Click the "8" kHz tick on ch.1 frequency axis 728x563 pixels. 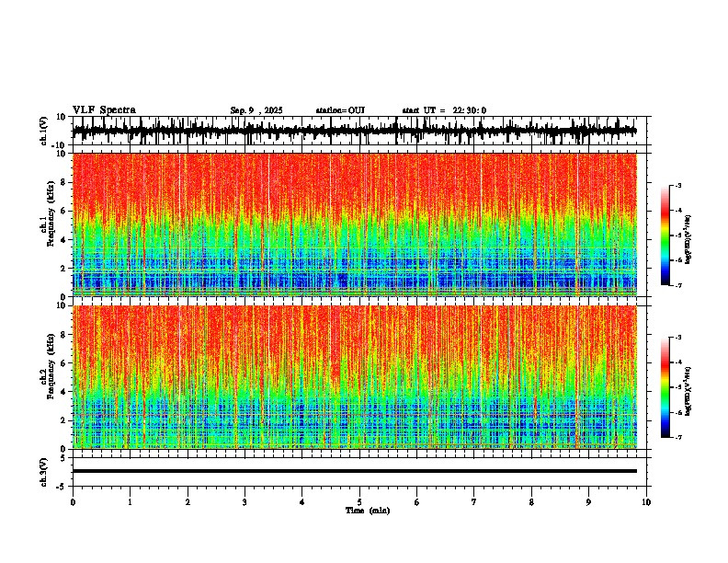point(64,182)
